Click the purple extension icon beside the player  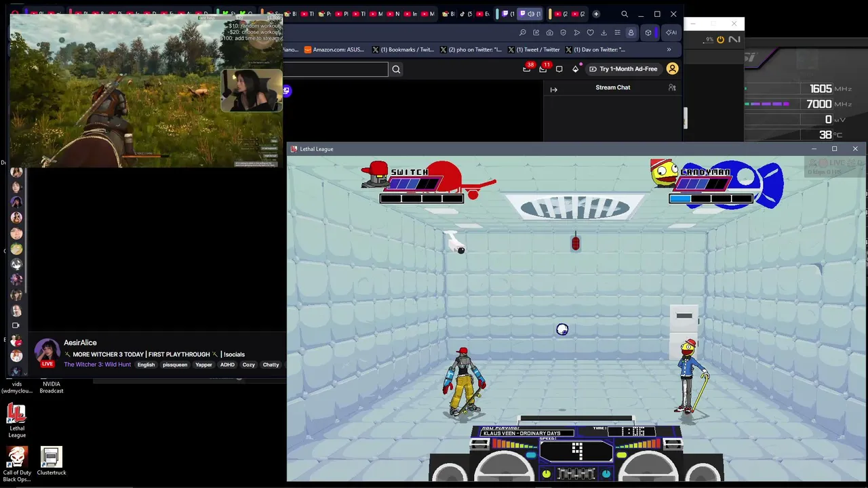tap(287, 91)
